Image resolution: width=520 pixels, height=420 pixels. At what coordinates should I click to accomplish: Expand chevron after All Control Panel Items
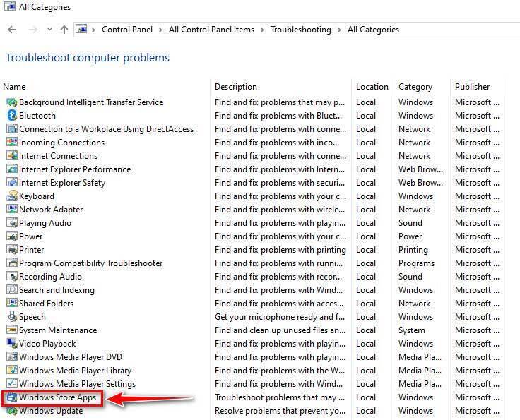[262, 30]
